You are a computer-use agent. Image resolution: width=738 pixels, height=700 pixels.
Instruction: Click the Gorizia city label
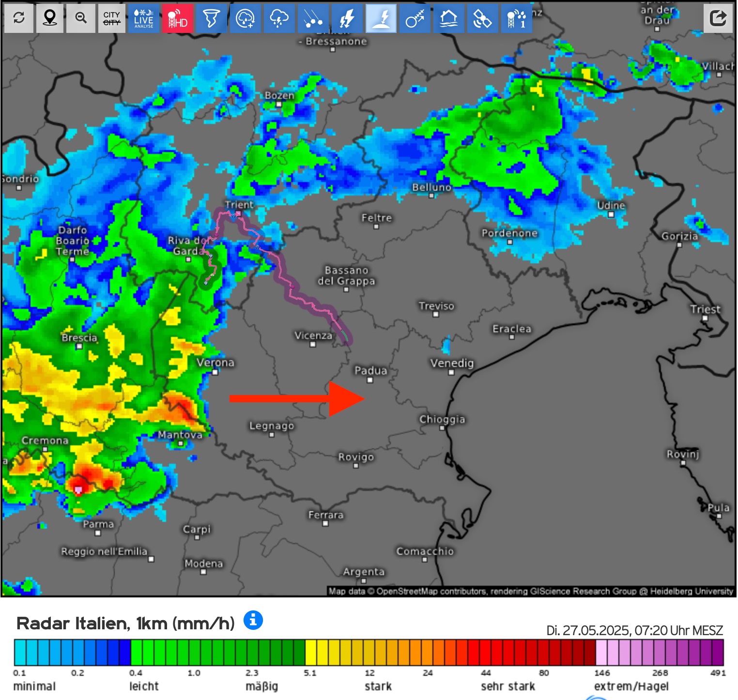(680, 236)
